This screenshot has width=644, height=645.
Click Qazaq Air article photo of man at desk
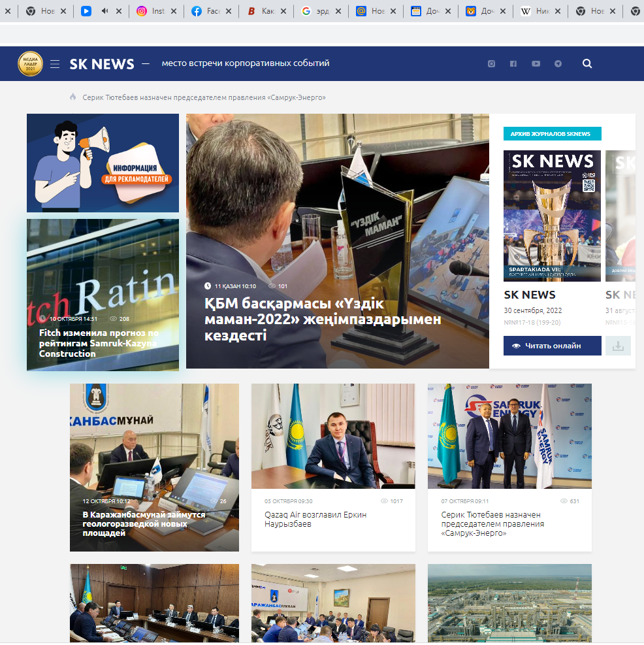coord(333,436)
